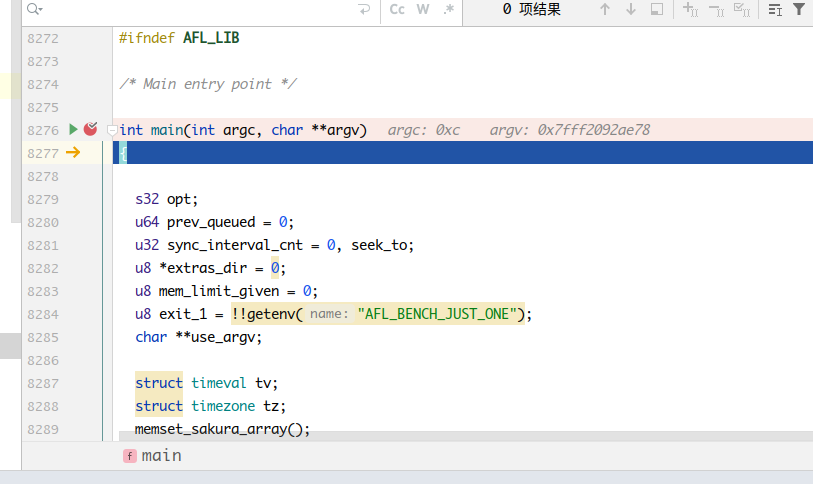Unselect occurrence icon in search toolbar
This screenshot has width=813, height=484.
click(717, 9)
